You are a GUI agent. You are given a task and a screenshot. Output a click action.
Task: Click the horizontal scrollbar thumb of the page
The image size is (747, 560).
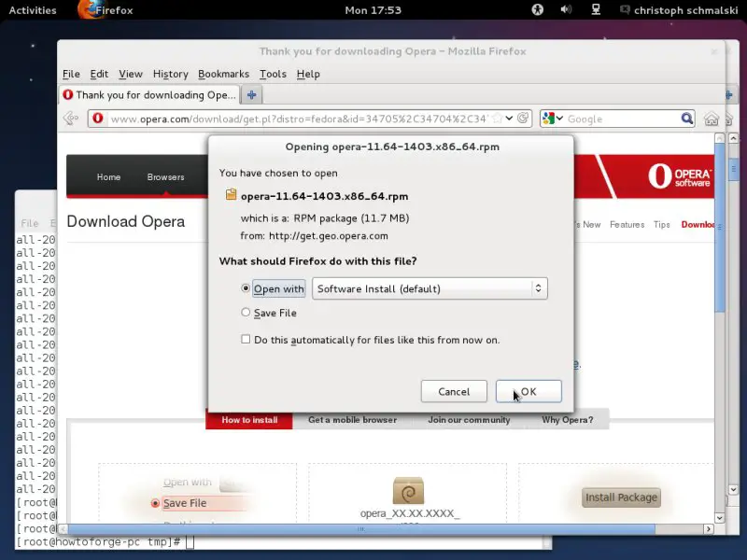[361, 529]
